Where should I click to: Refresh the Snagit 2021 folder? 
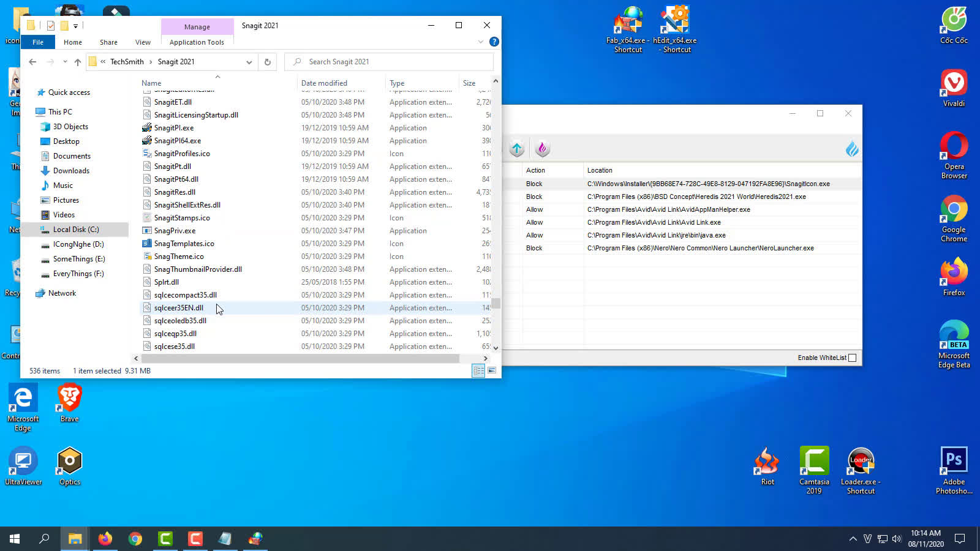267,62
